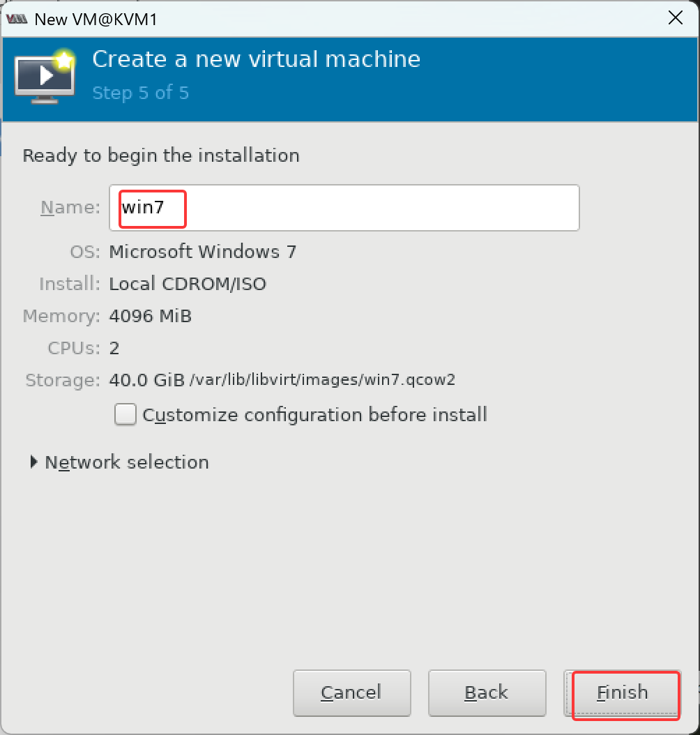
Task: Click the Create a new virtual machine heading
Action: point(257,59)
